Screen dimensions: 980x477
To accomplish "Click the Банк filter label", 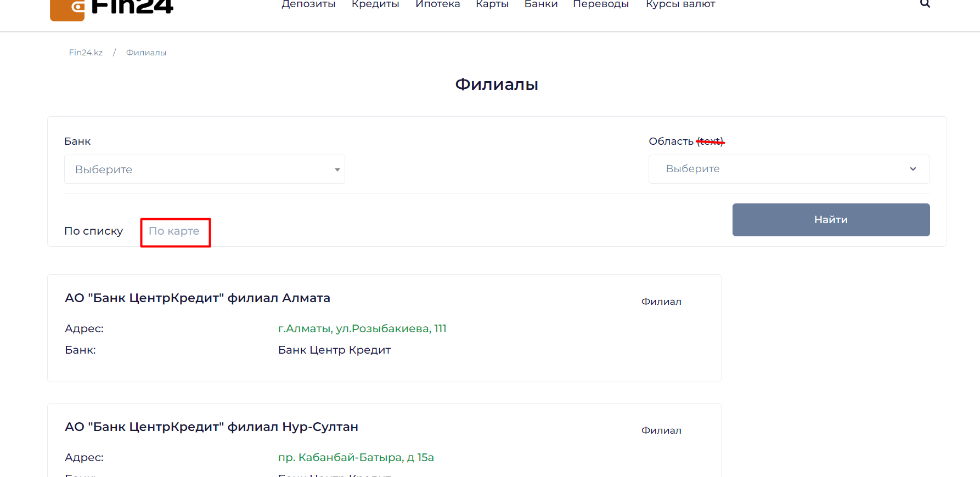I will pos(77,141).
